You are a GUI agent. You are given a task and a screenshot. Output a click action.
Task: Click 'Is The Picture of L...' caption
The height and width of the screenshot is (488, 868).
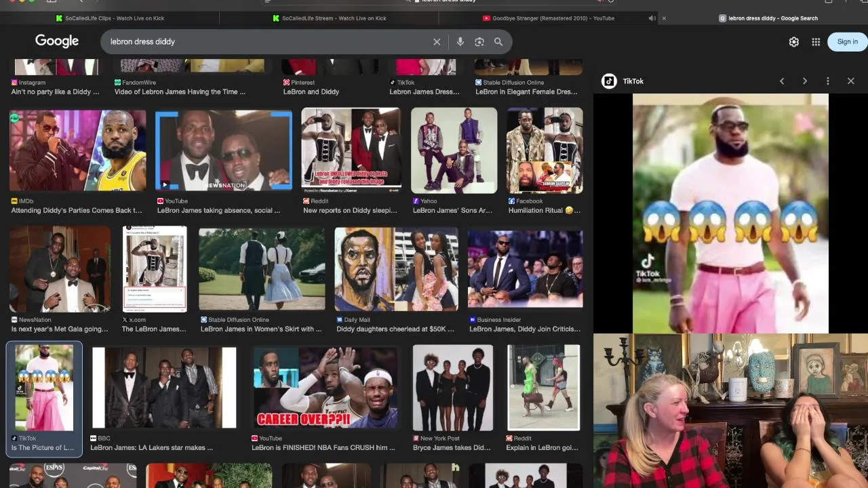[x=43, y=447]
